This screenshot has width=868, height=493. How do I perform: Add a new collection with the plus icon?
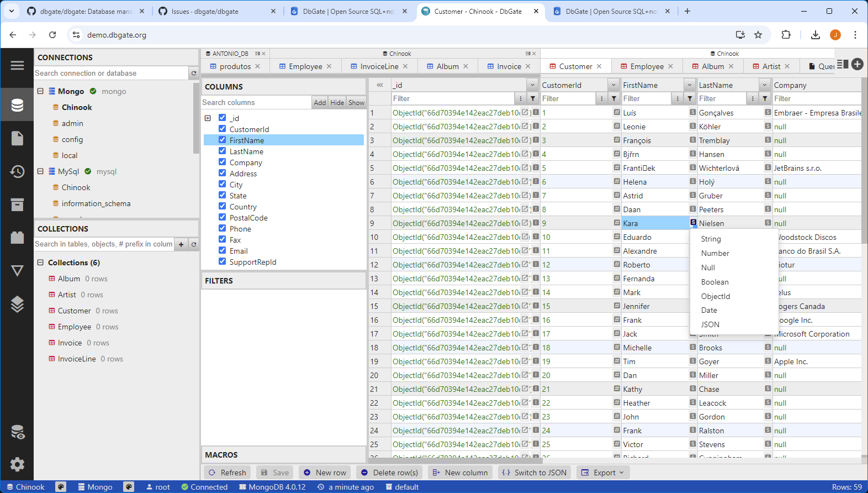(181, 244)
